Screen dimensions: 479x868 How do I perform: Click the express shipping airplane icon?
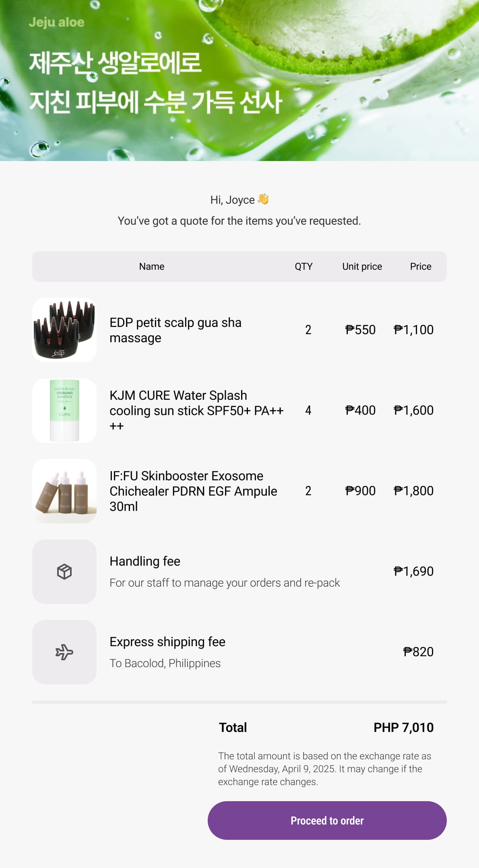(64, 652)
